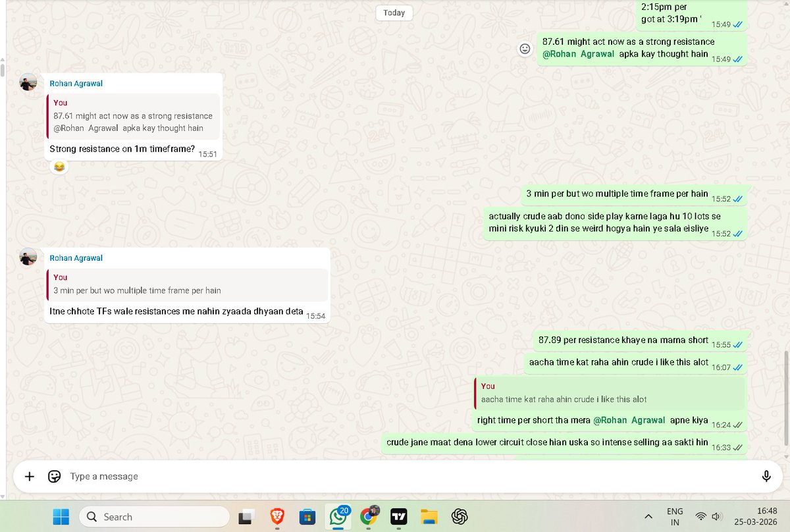Switch to Google Chrome on the taskbar
The width and height of the screenshot is (790, 532).
[x=369, y=517]
